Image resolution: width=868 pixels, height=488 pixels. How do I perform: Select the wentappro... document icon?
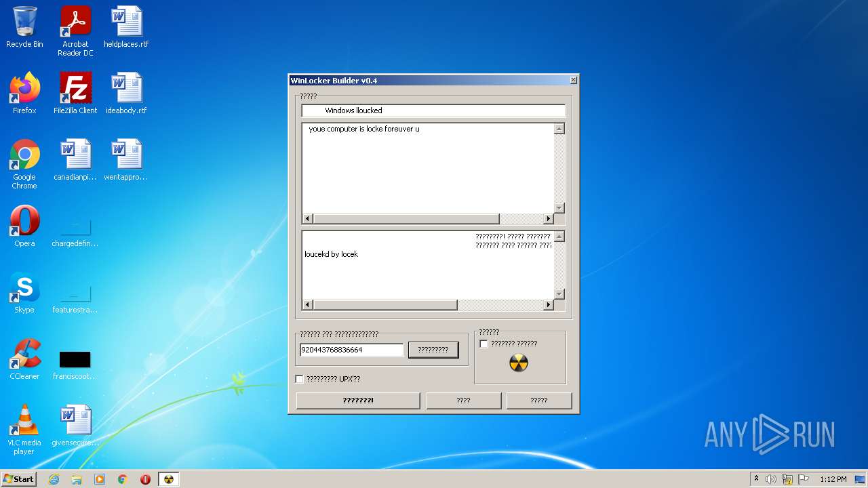[126, 160]
